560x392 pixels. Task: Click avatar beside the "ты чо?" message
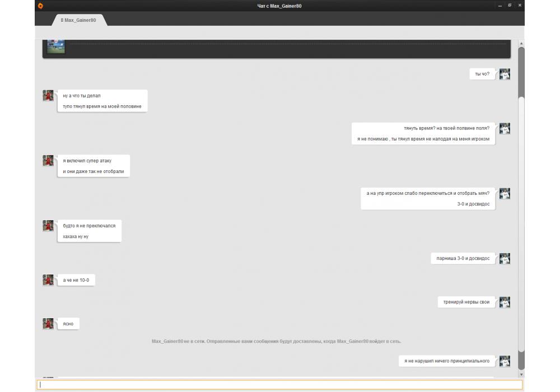point(505,74)
